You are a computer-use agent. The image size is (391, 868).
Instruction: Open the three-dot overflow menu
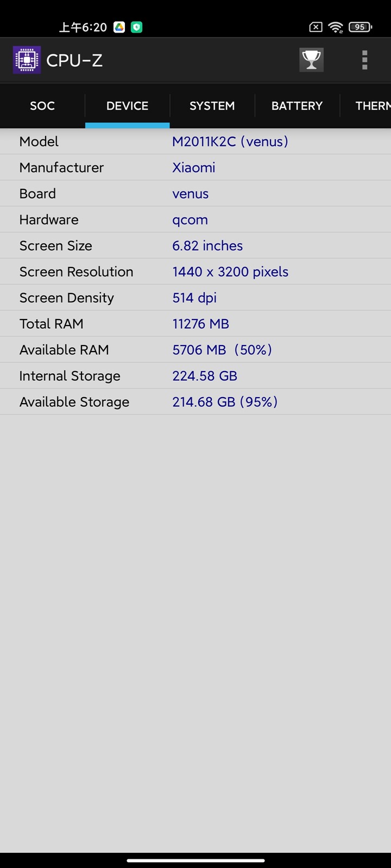pos(364,60)
